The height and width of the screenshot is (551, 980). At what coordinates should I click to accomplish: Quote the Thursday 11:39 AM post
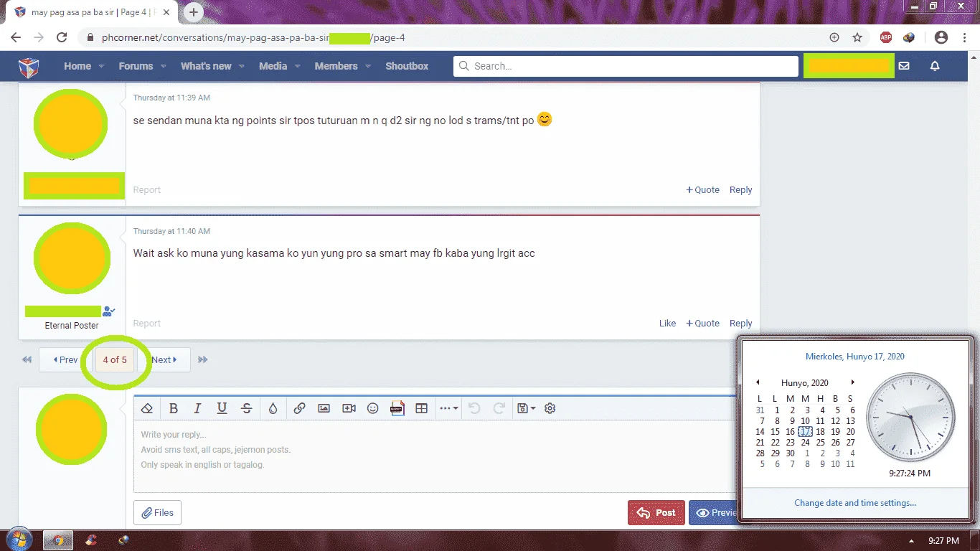[x=702, y=190]
